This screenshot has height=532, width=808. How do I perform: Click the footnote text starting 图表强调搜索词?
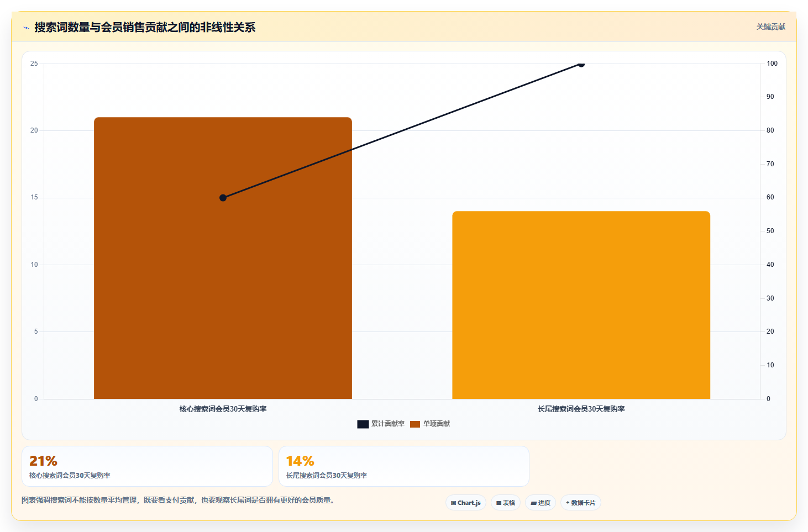178,500
